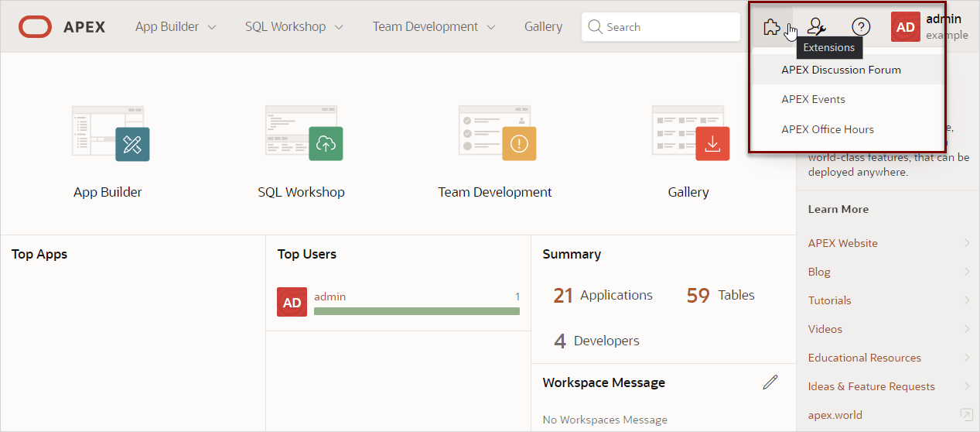Viewport: 980px width, 432px height.
Task: Expand the SQL Workshop dropdown menu
Action: coord(294,27)
